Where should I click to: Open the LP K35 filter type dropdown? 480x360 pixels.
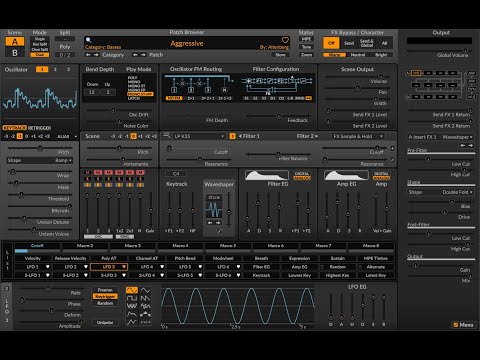coord(199,136)
